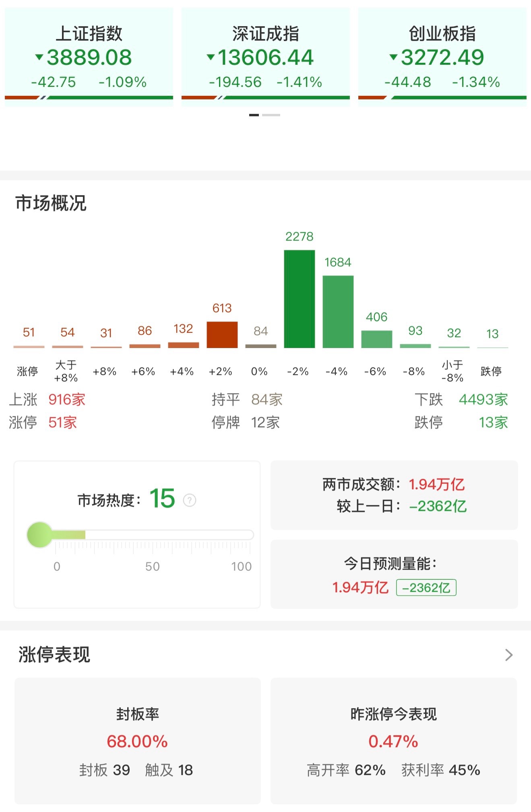Expand the 涨停表现 section chevron arrow
The height and width of the screenshot is (812, 531).
(x=508, y=655)
